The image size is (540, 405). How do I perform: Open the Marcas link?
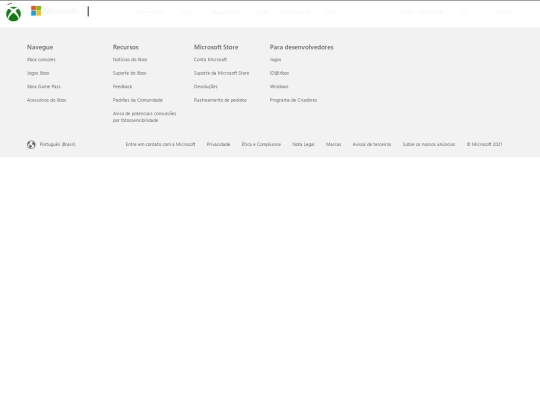[333, 144]
